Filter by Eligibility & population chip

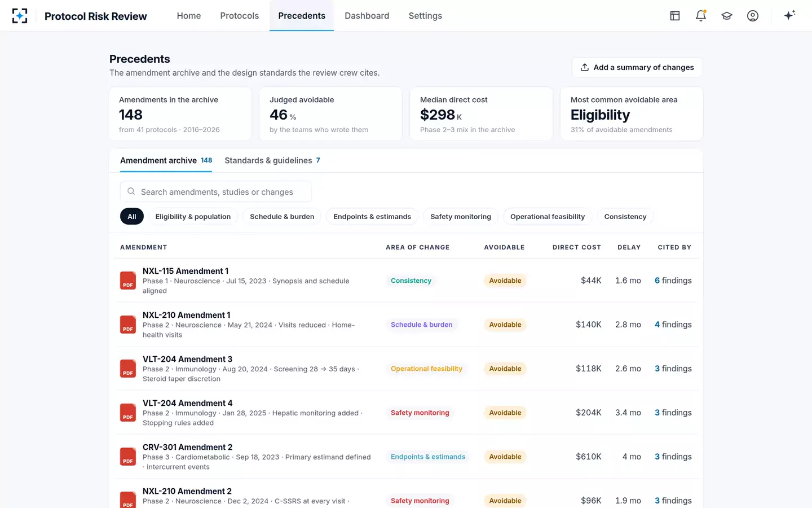point(193,216)
